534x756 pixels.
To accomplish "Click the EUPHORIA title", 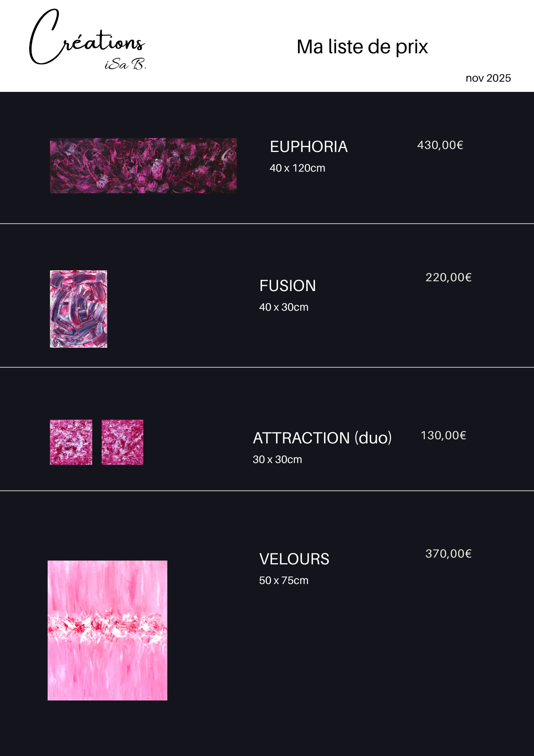I will pos(309,147).
